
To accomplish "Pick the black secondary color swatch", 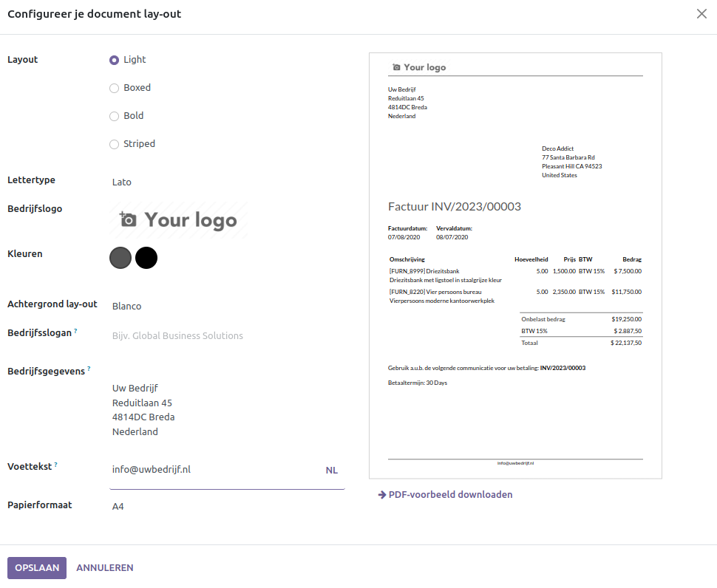I will point(146,258).
